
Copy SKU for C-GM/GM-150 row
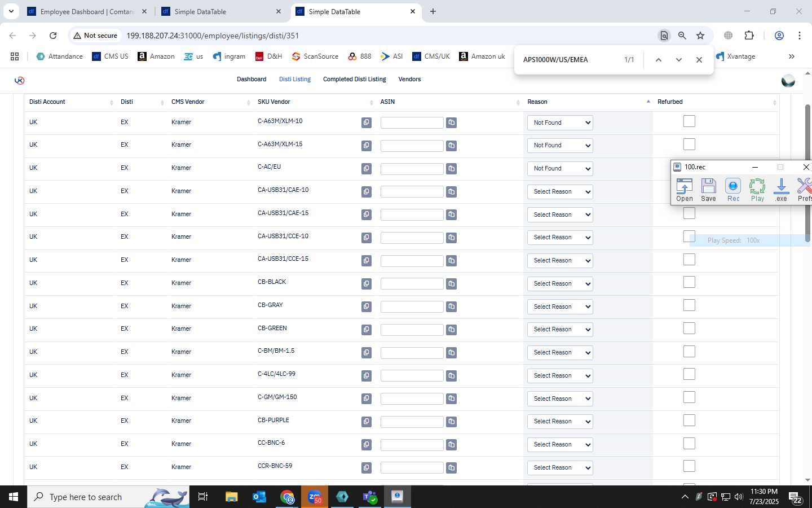367,398
